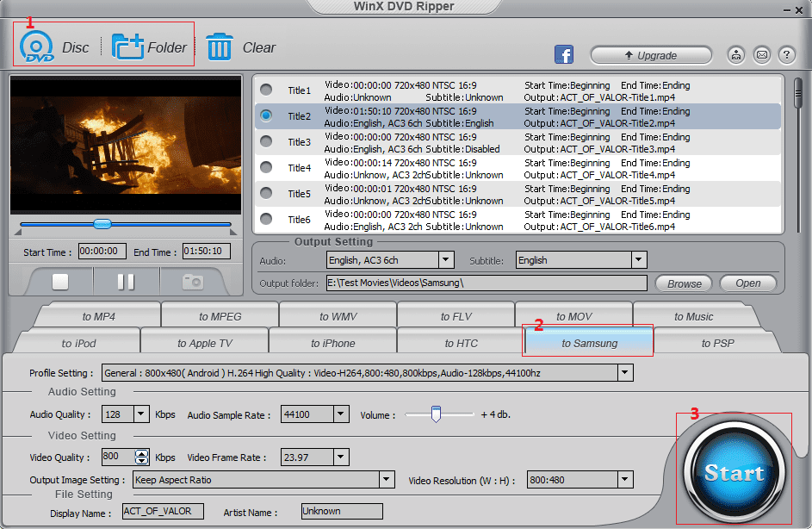Click the Open output folder button
812x529 pixels.
(747, 283)
